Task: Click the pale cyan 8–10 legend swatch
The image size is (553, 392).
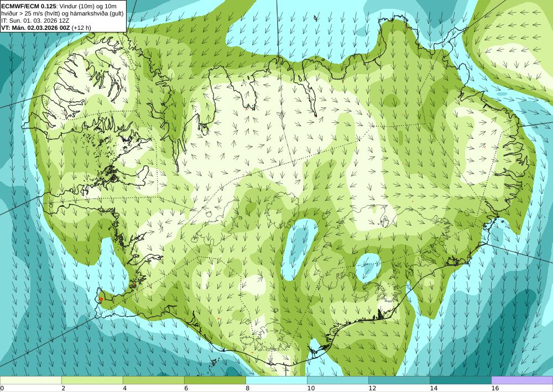Action: pyautogui.click(x=276, y=380)
